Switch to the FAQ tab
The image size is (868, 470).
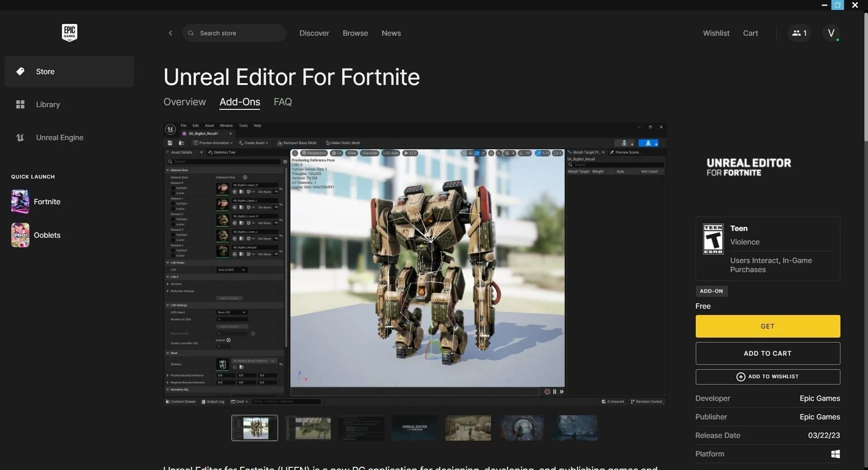[283, 102]
